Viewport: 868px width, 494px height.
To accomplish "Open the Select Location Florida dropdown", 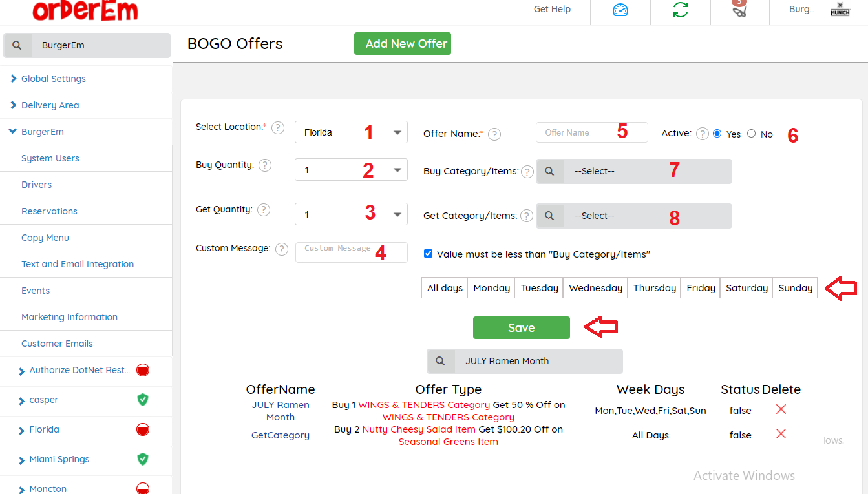I will tap(351, 132).
